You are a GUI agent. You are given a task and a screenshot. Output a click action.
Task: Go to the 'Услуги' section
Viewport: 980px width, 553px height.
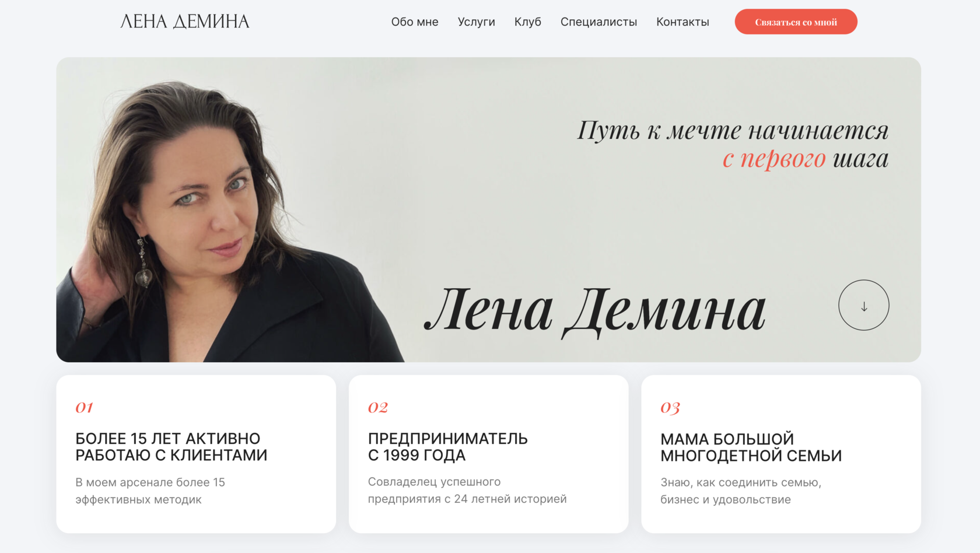476,22
